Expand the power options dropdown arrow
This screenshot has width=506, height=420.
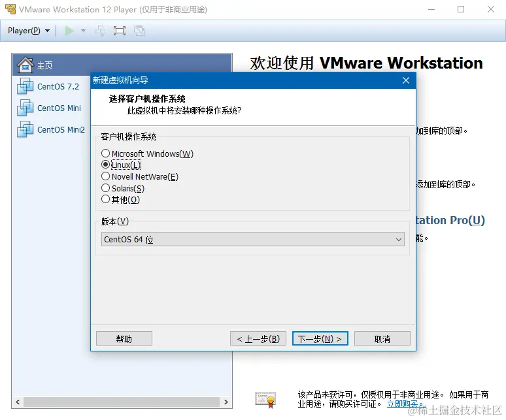pos(83,31)
